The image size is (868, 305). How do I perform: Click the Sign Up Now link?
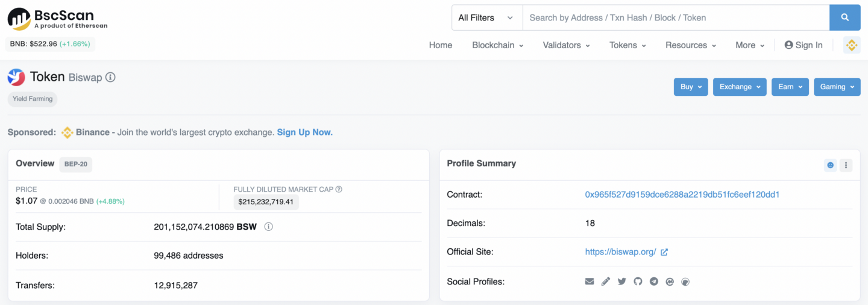point(304,132)
